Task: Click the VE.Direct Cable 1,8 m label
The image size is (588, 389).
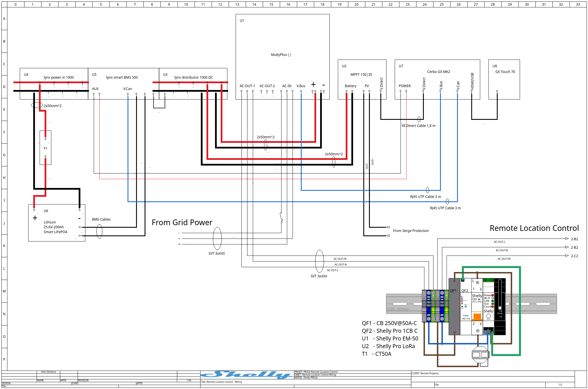Action: [418, 126]
